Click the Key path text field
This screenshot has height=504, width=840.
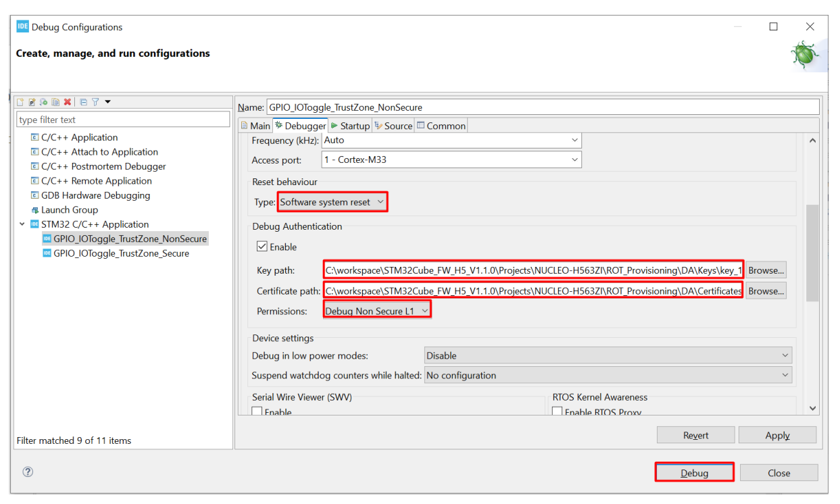click(x=534, y=270)
